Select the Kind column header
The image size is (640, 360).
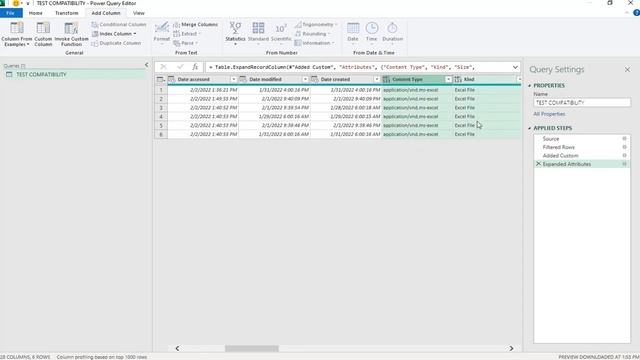tap(469, 80)
